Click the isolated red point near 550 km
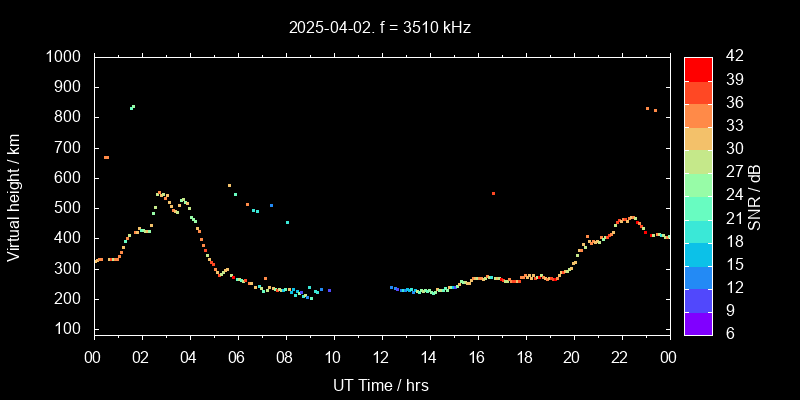The height and width of the screenshot is (400, 800). tap(493, 193)
